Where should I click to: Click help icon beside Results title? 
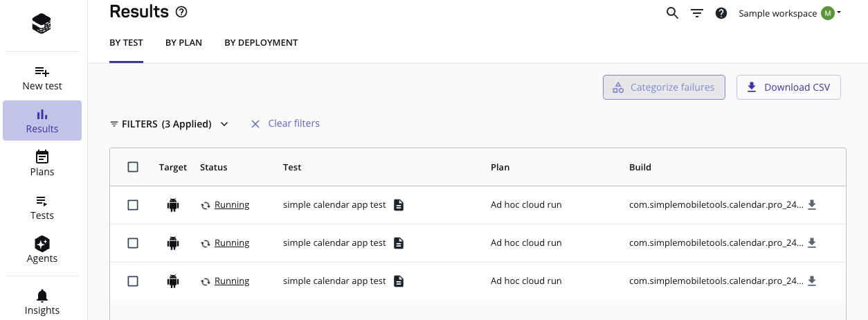(181, 12)
